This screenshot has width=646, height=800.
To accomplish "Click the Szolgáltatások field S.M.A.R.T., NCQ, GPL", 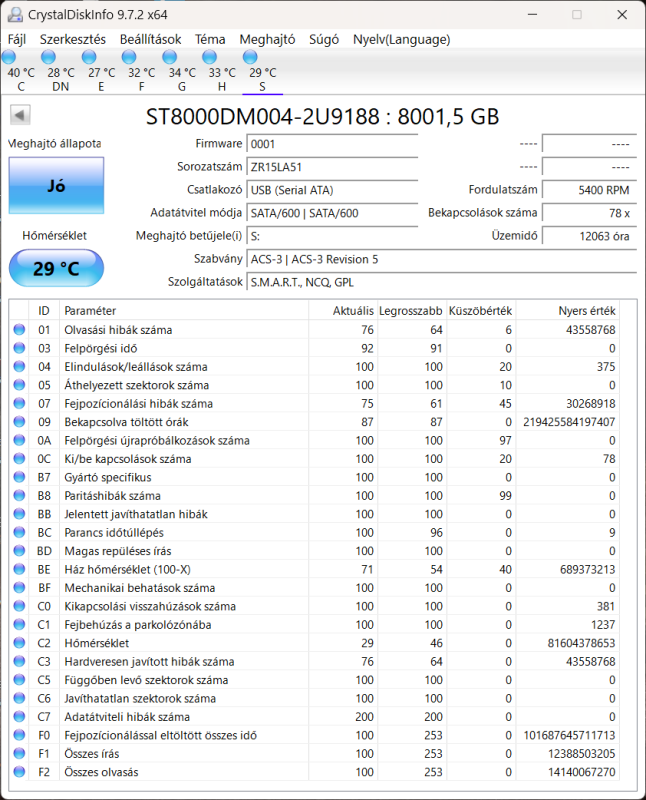I will 442,282.
